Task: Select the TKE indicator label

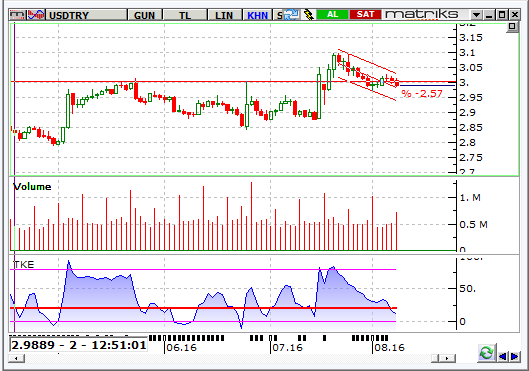Action: 24,265
